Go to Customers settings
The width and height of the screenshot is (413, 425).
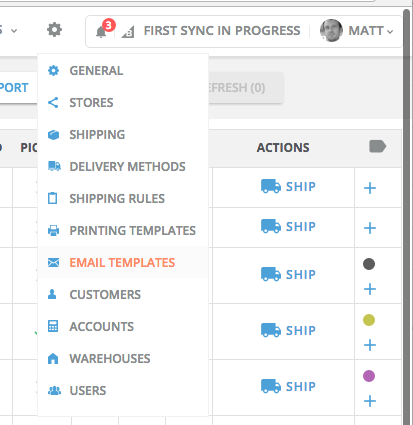point(123,295)
